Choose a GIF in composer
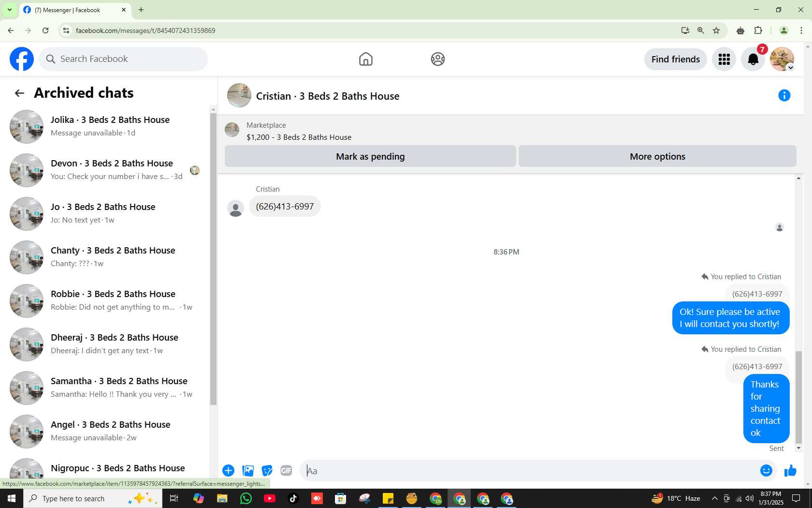The image size is (812, 508). coord(286,471)
